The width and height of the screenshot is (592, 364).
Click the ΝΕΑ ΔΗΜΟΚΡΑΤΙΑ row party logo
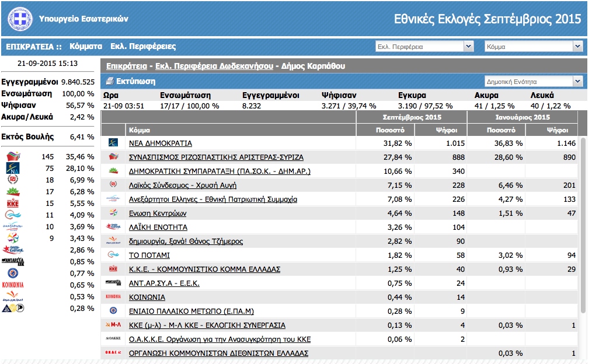click(113, 143)
